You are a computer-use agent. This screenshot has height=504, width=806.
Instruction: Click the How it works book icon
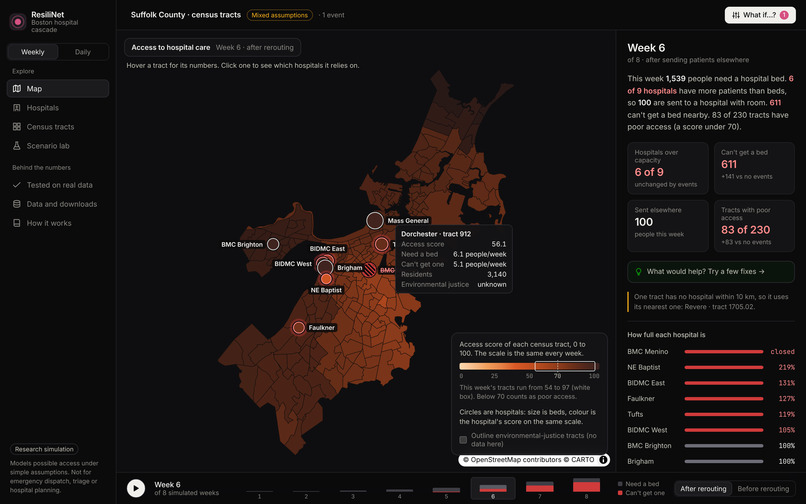tap(16, 223)
